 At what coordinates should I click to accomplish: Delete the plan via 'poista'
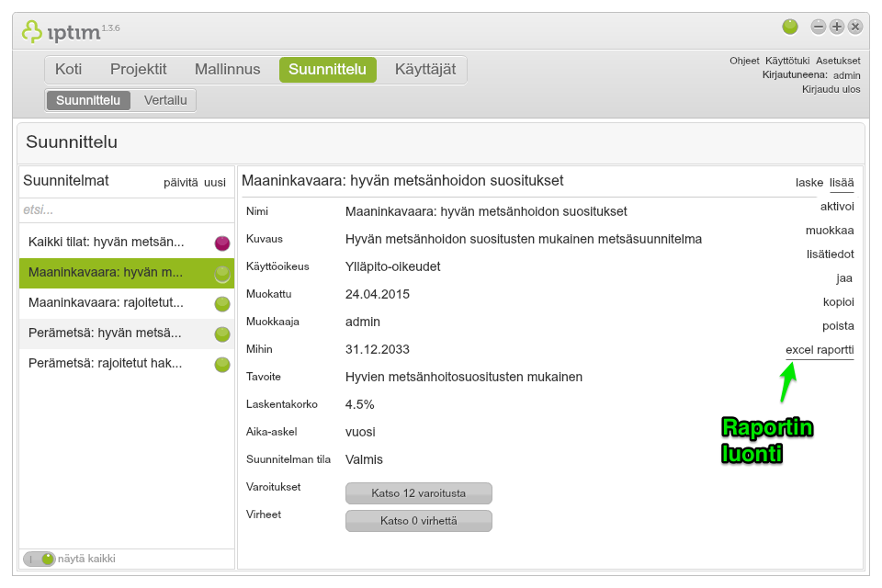pos(839,325)
